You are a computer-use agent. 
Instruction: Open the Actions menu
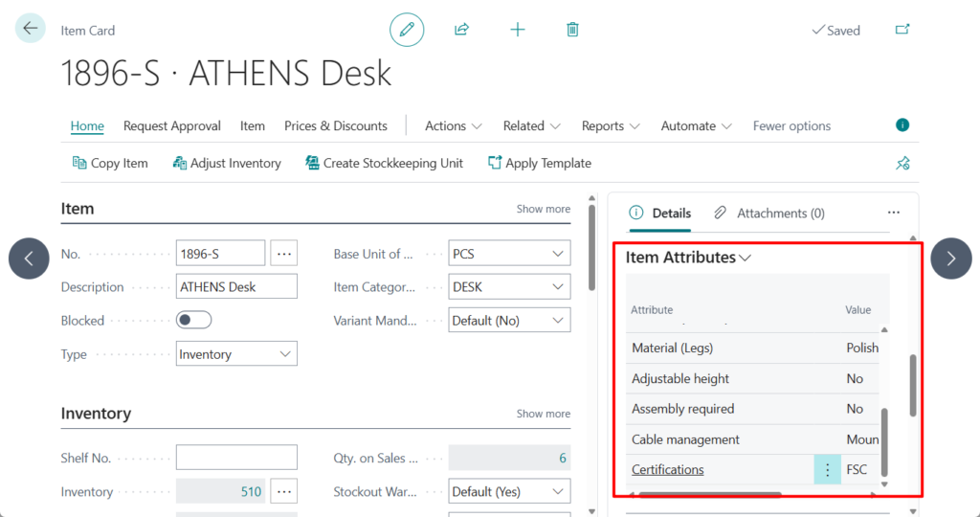pos(454,126)
